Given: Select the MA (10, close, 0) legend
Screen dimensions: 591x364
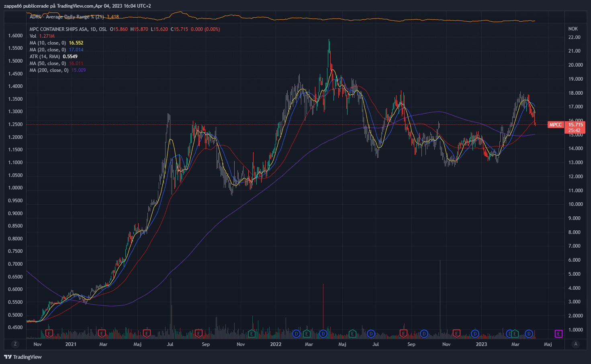Looking at the screenshot, I should tap(48, 43).
